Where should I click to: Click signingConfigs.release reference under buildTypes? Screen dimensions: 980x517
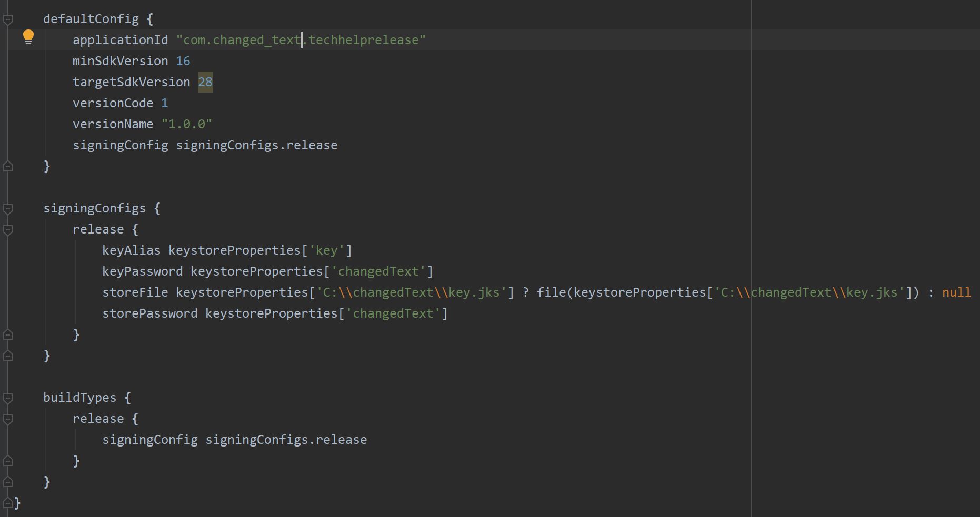(286, 439)
